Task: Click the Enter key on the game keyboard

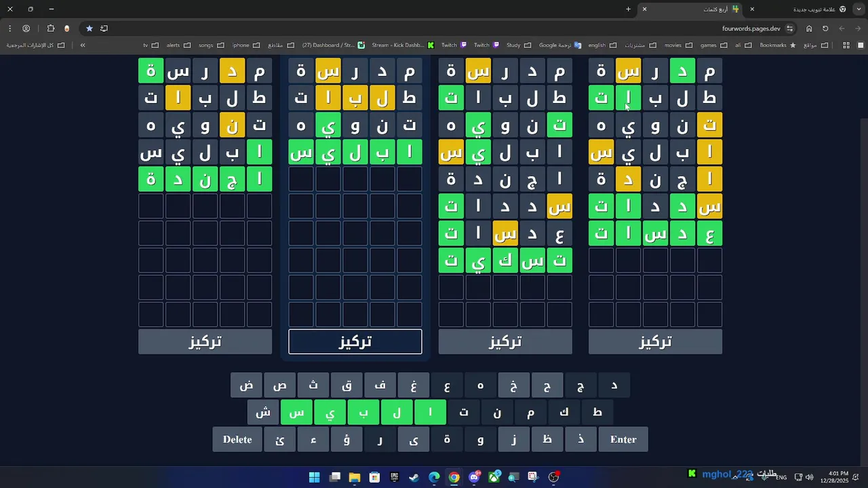Action: click(x=623, y=439)
